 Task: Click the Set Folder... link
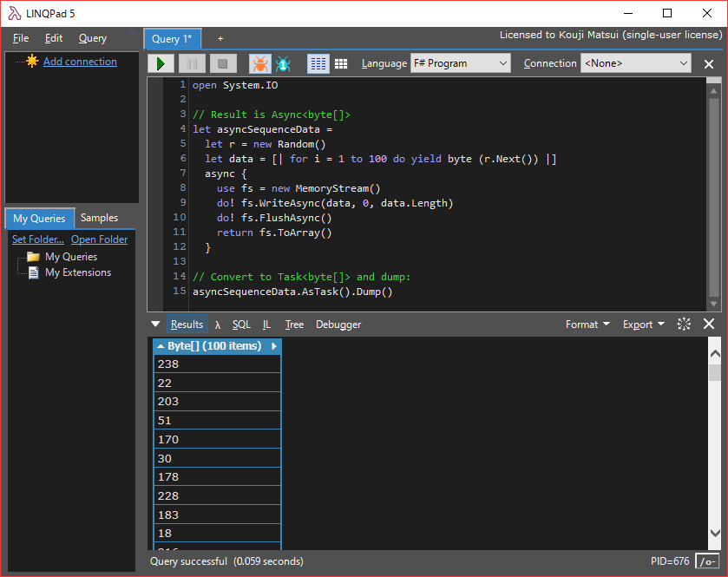click(x=38, y=239)
